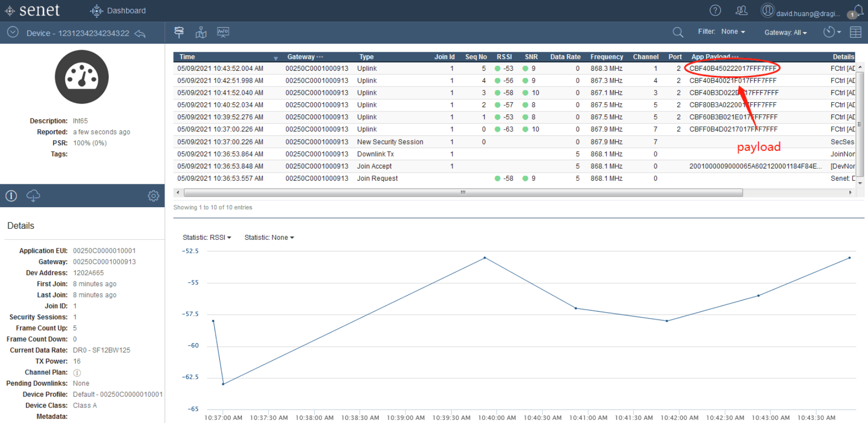Click the Frequency column header

click(x=607, y=57)
